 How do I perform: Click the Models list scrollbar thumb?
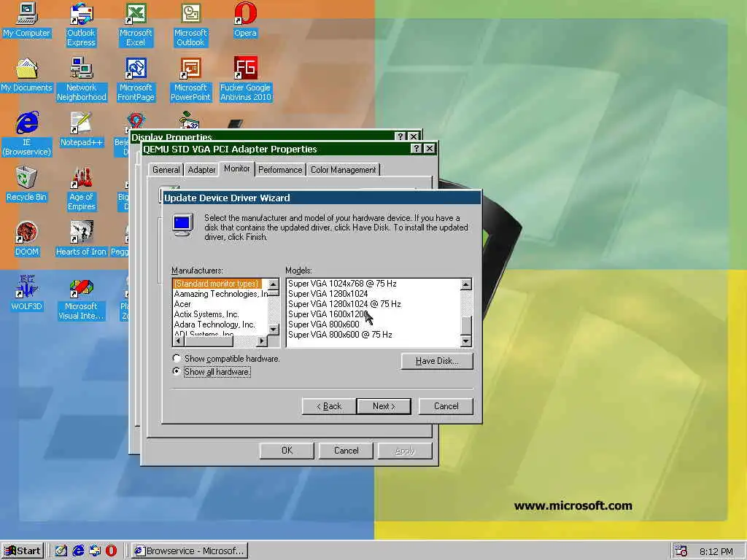click(x=466, y=325)
